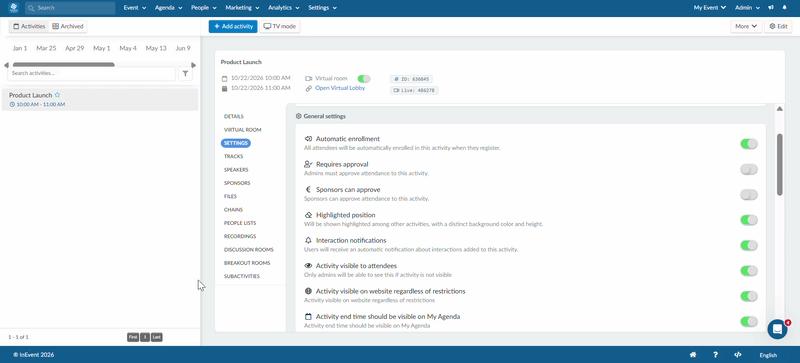The width and height of the screenshot is (800, 363).
Task: Click the Sponsors can approve euro icon
Action: (x=308, y=190)
